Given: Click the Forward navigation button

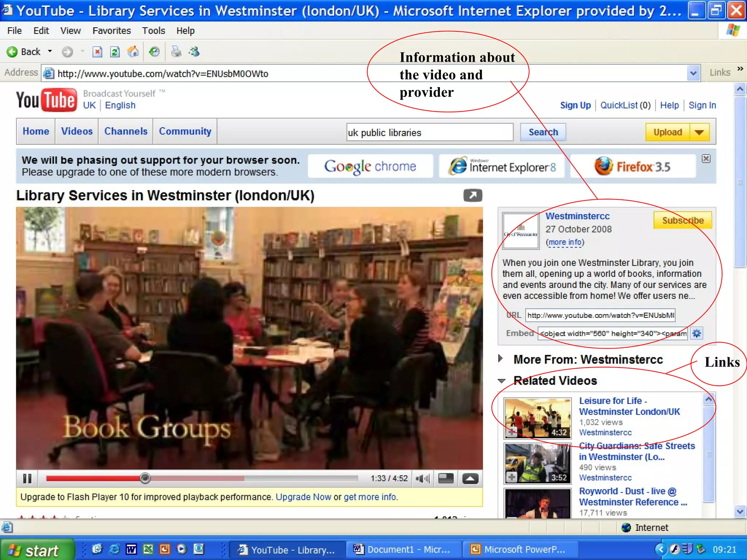Looking at the screenshot, I should (67, 52).
